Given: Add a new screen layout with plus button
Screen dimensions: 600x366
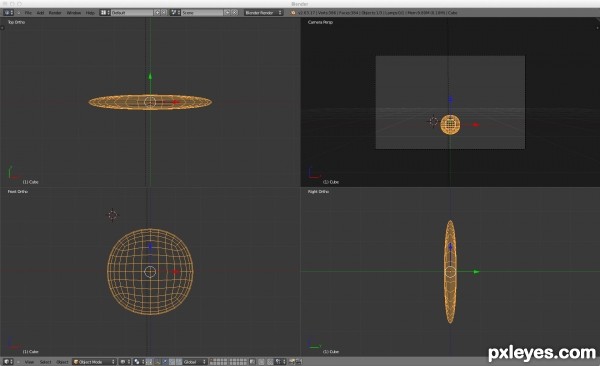Looking at the screenshot, I should [x=157, y=13].
